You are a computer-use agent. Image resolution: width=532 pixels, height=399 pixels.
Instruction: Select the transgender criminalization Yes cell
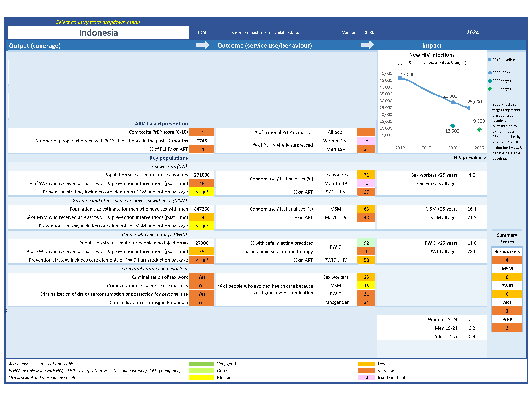202,303
